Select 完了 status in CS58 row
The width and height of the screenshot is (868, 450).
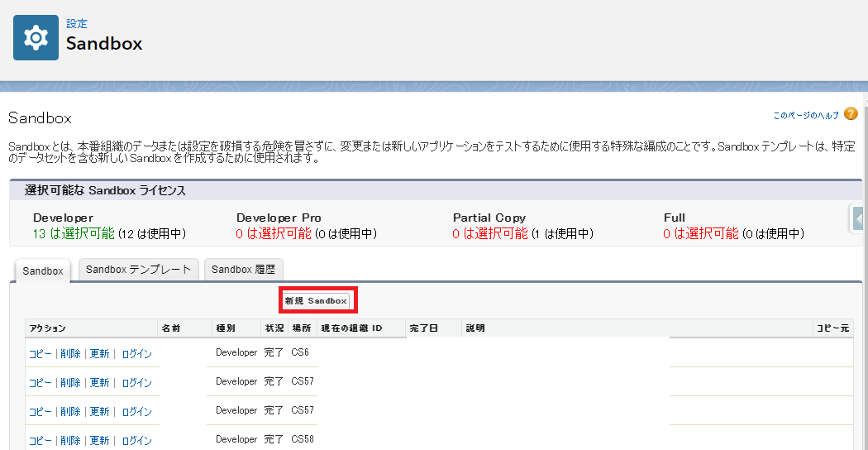coord(274,439)
